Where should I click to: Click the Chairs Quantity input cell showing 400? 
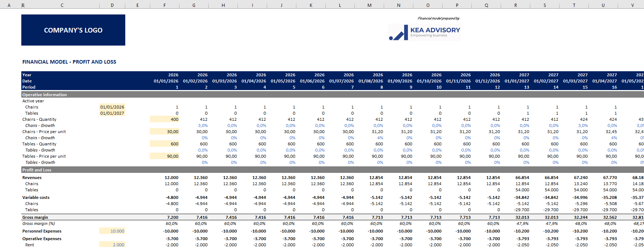coord(165,119)
